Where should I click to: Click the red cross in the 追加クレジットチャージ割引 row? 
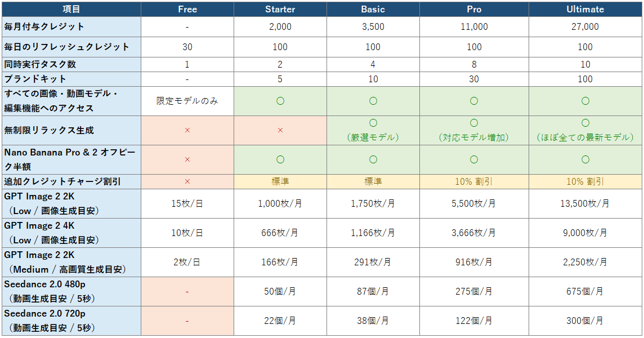pyautogui.click(x=187, y=181)
